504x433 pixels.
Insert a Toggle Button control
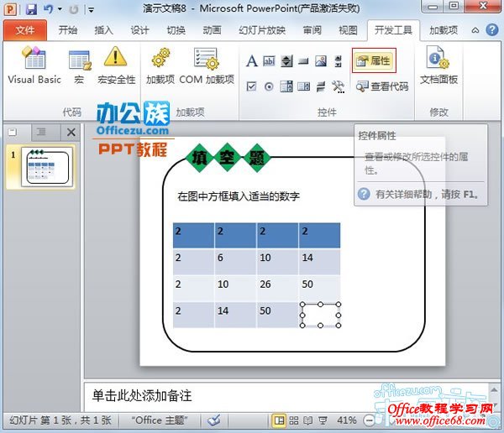click(321, 86)
